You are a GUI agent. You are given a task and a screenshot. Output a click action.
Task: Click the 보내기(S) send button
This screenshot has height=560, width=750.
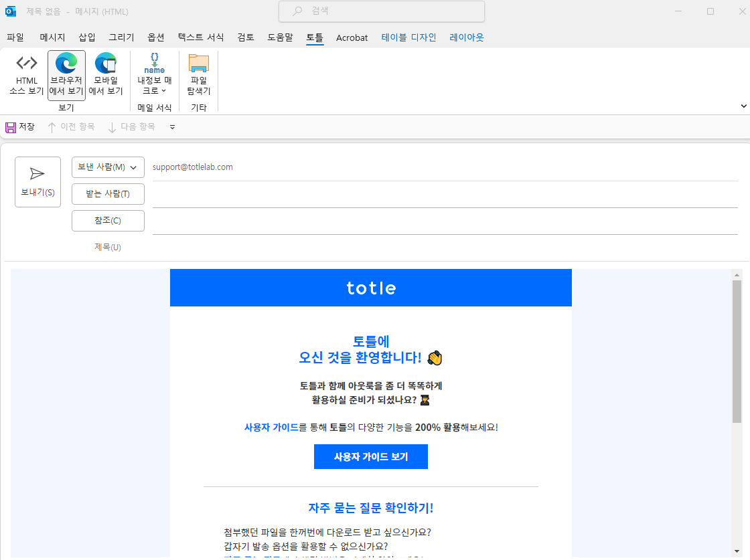(x=37, y=182)
